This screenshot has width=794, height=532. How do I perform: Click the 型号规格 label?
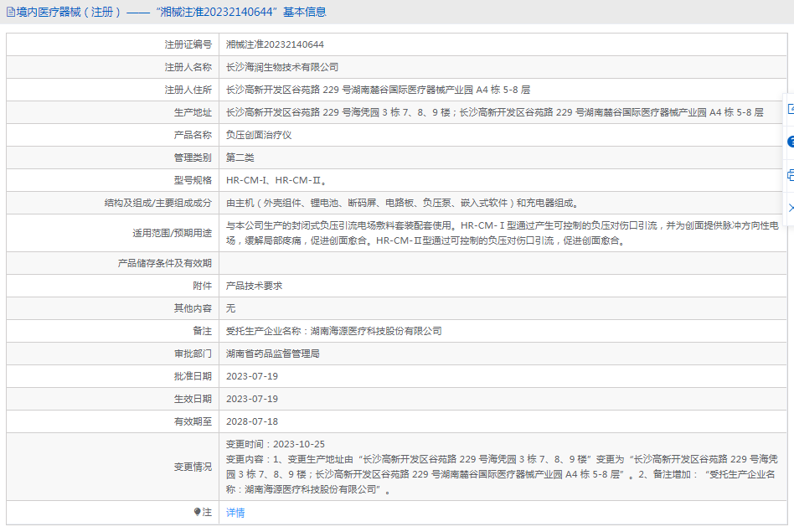(193, 180)
